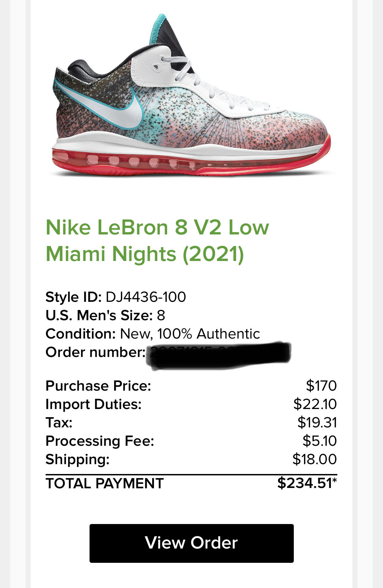Click the redacted Order number field

[x=218, y=355]
